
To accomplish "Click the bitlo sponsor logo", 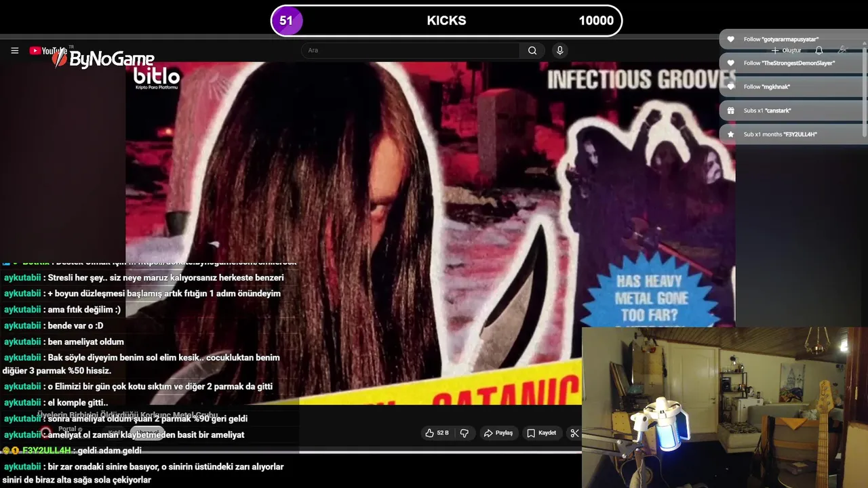I will 157,78.
